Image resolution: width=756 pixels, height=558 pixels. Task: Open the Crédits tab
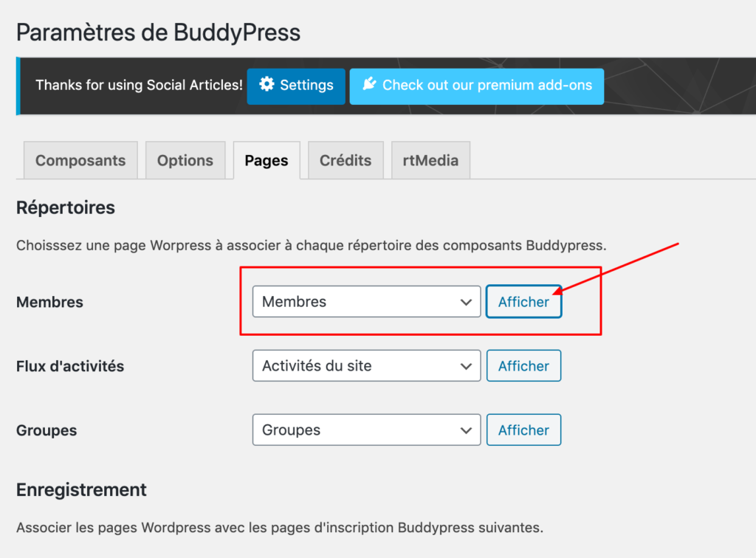point(346,160)
